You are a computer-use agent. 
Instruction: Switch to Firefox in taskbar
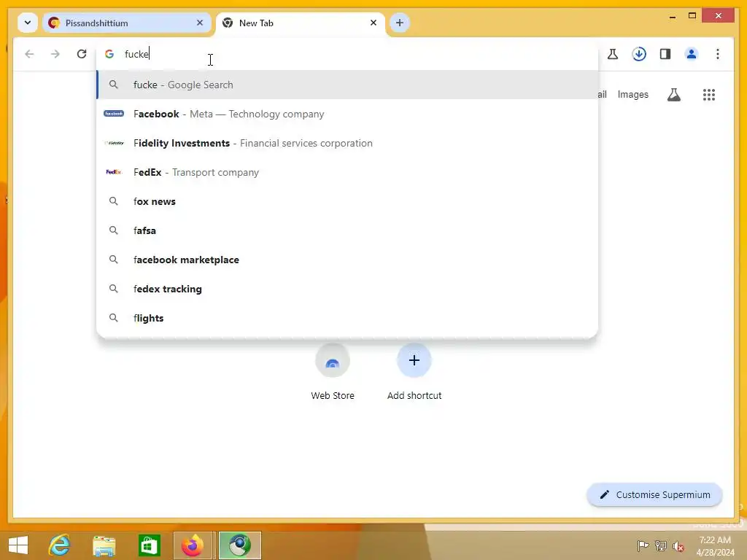193,545
